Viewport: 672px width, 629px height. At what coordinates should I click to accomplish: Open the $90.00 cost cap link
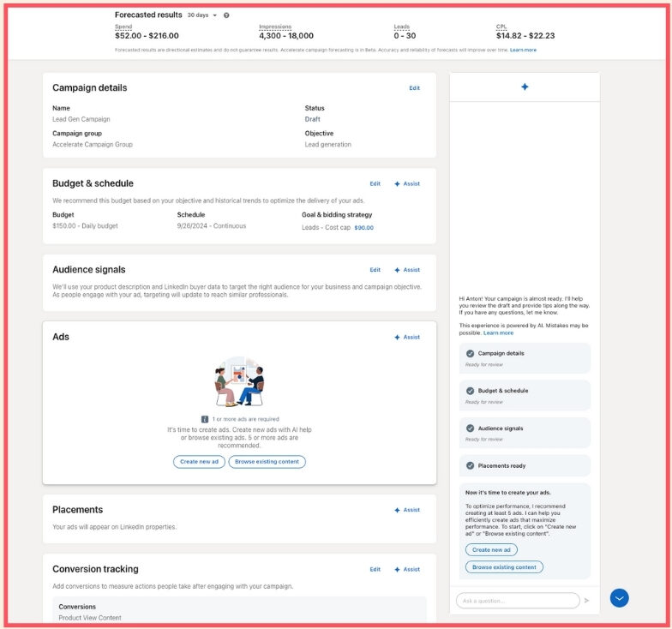pos(363,228)
